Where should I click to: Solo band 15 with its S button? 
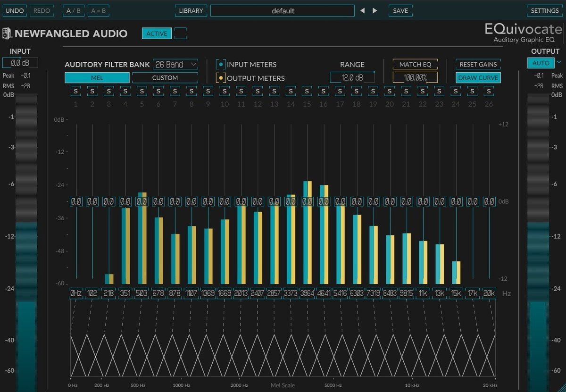tap(307, 91)
